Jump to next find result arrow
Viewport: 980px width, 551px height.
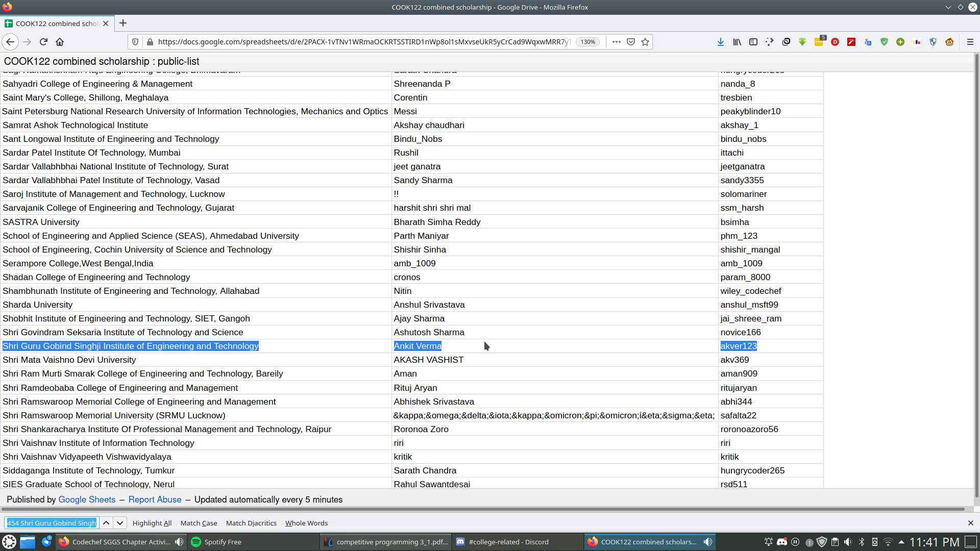coord(120,523)
